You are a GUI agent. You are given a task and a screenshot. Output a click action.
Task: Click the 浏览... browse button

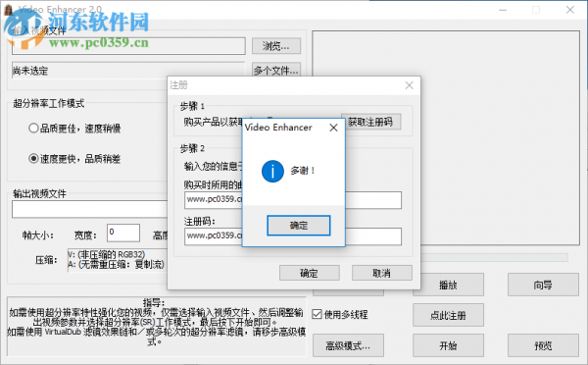pyautogui.click(x=276, y=46)
